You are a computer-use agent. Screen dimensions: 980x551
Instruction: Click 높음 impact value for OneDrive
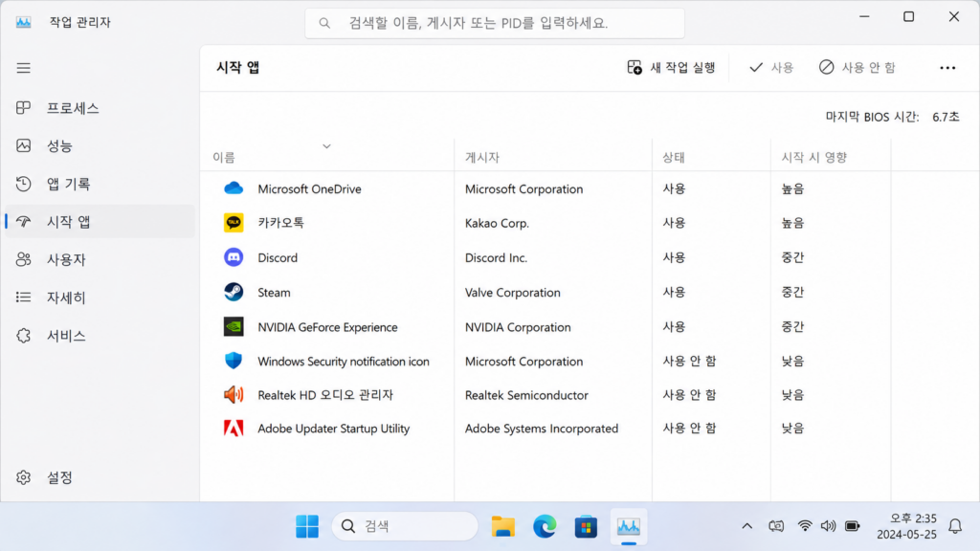tap(792, 188)
